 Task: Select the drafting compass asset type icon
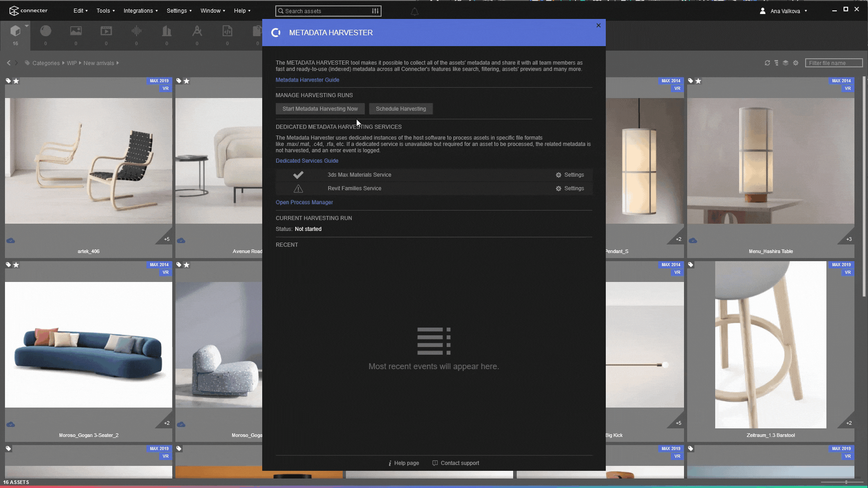coord(197,31)
